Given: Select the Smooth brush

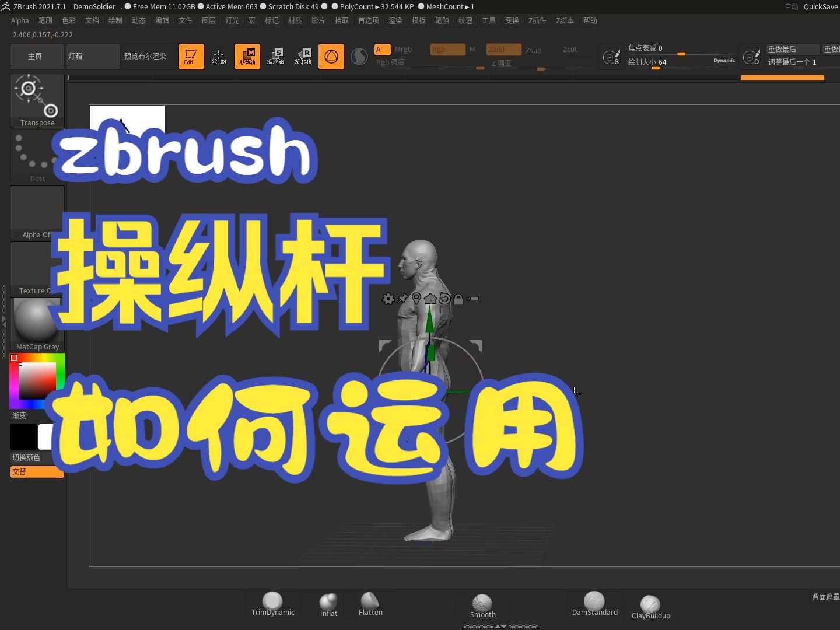Looking at the screenshot, I should coord(482,604).
